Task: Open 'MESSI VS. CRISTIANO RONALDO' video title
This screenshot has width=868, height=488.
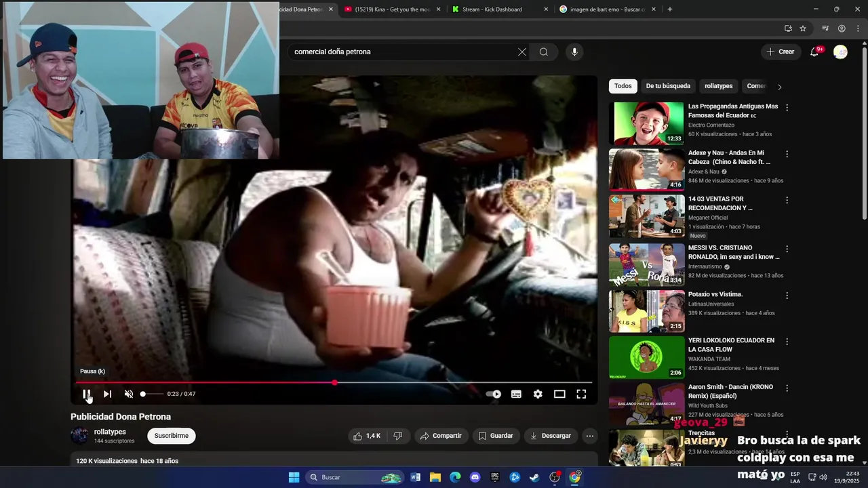Action: pos(734,252)
